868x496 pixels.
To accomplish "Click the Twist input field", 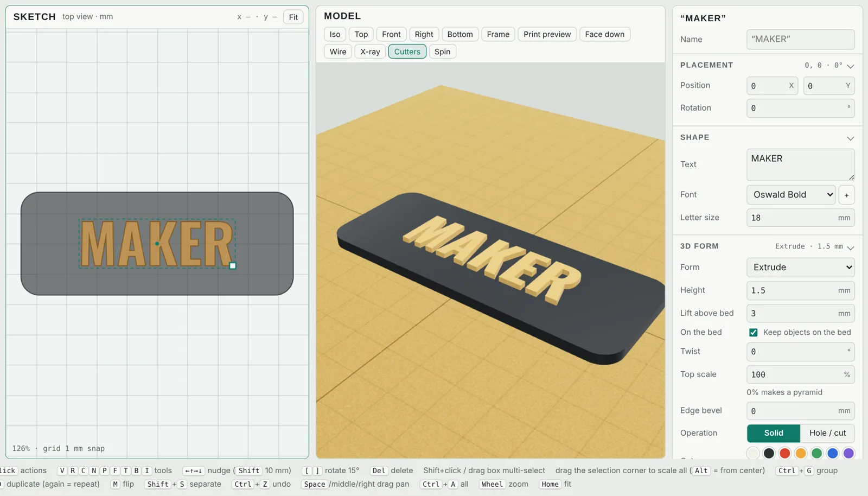I will [801, 352].
